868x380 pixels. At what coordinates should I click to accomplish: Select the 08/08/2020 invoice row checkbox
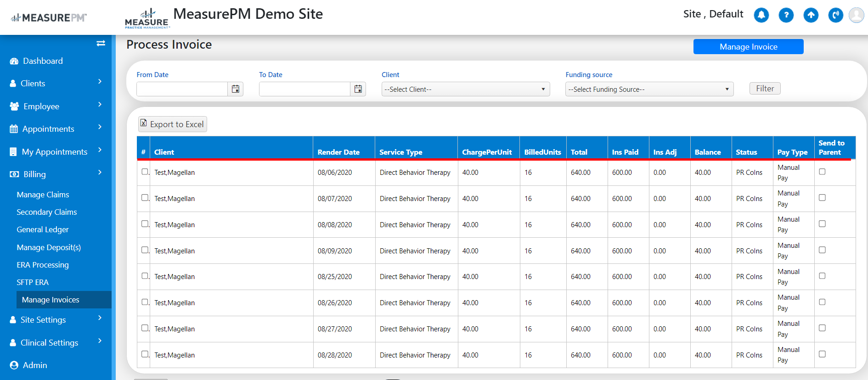pyautogui.click(x=145, y=224)
